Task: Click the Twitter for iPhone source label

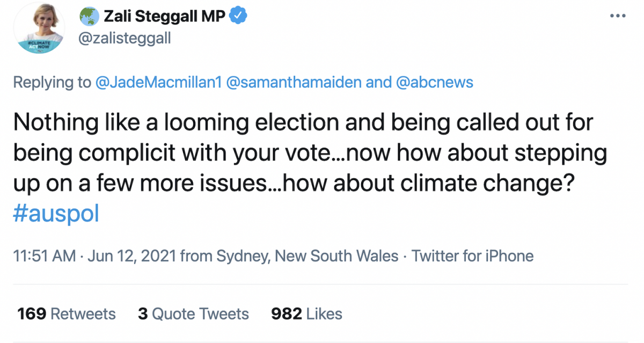Action: pyautogui.click(x=472, y=256)
